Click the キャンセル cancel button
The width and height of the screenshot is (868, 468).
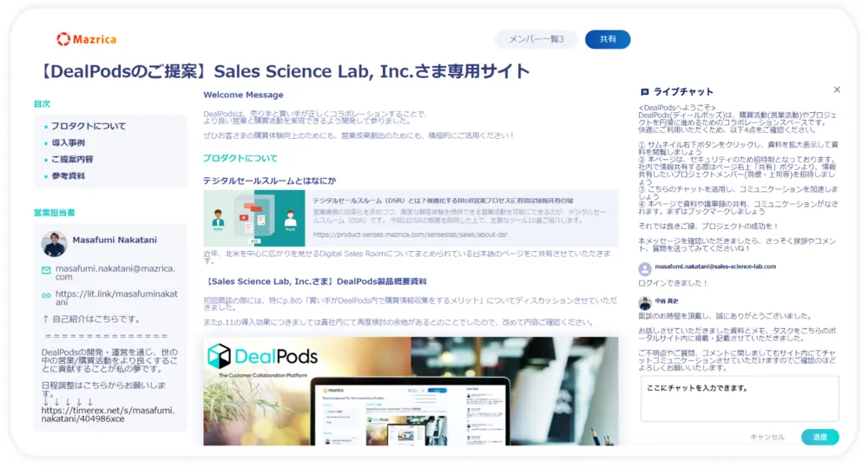click(x=767, y=437)
